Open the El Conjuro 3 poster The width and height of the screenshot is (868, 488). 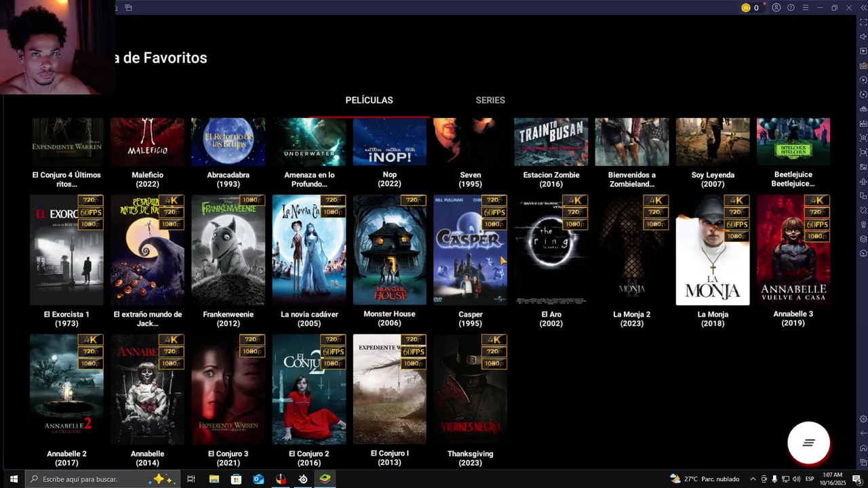(228, 390)
